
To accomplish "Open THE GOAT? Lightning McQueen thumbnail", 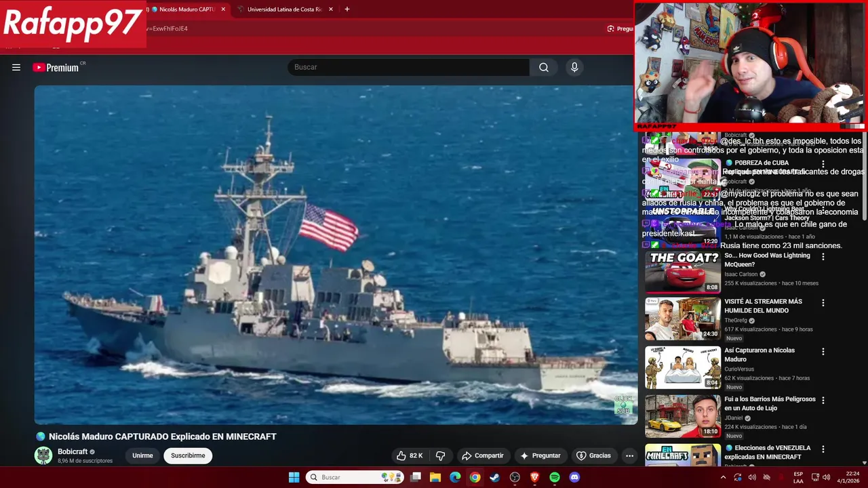I will point(682,271).
